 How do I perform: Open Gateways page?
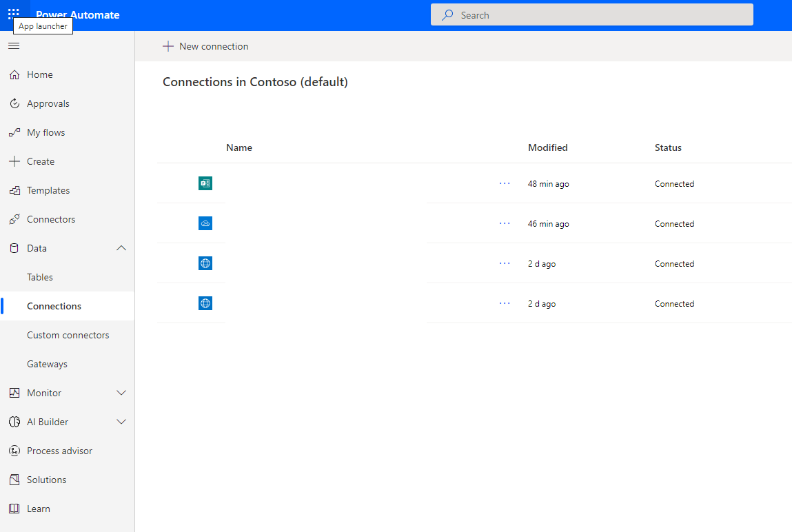pyautogui.click(x=67, y=364)
